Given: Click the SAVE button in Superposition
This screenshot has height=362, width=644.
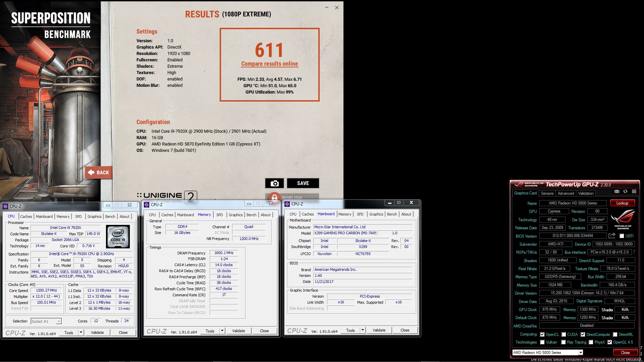Looking at the screenshot, I should (303, 183).
